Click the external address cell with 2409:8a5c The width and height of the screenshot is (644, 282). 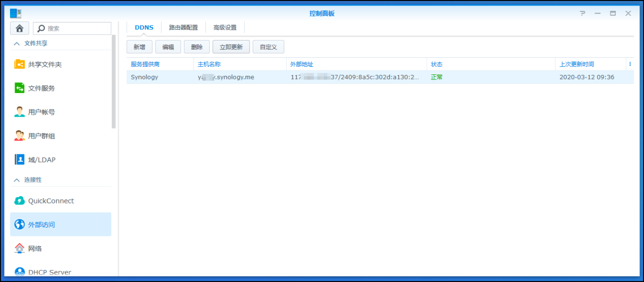point(355,77)
